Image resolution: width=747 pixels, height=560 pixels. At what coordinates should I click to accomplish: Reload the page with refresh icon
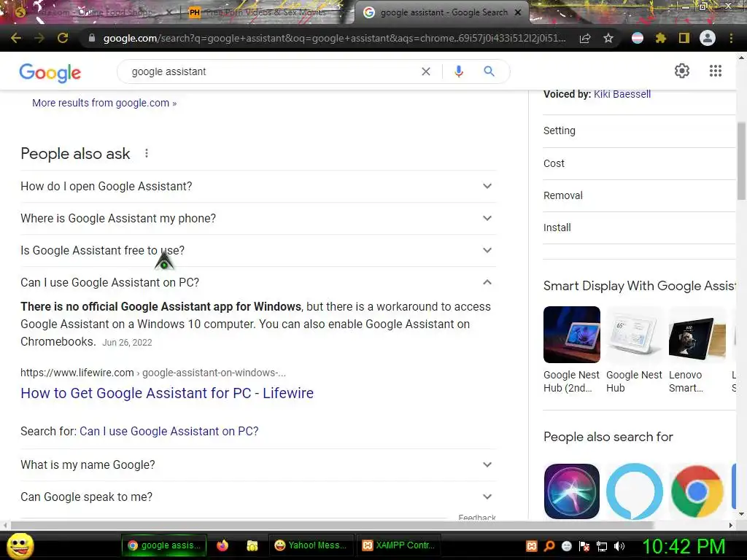coord(63,38)
